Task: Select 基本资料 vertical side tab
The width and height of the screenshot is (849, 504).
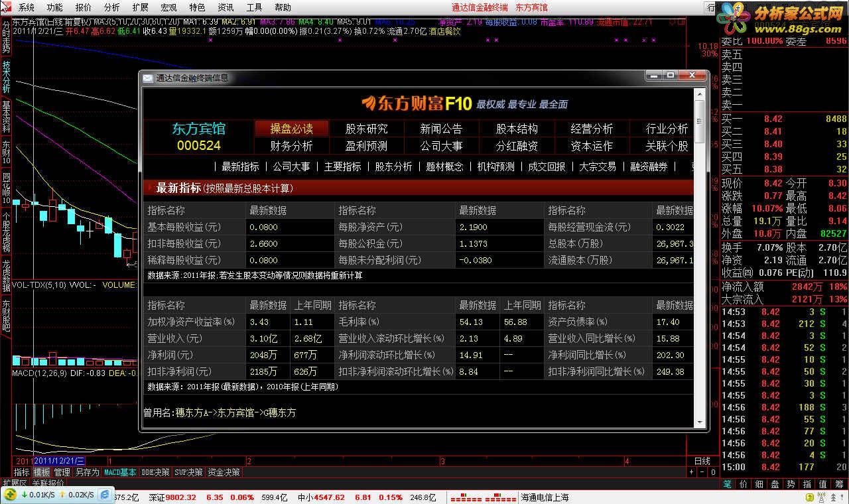Action: click(x=6, y=116)
